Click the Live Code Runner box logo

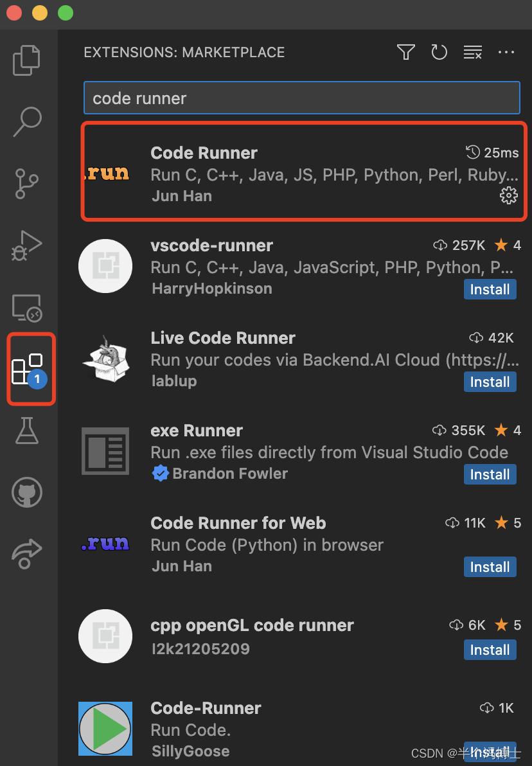[x=105, y=358]
